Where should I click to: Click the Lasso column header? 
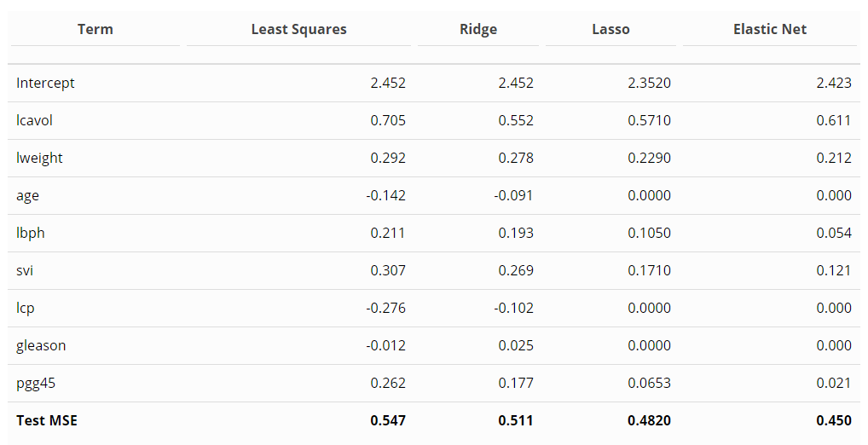pos(610,29)
